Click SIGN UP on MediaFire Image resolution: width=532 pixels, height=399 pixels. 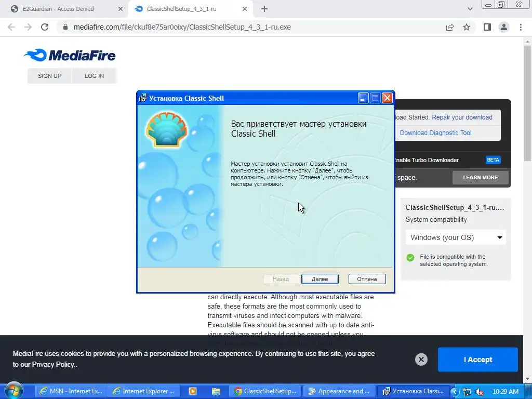tap(49, 76)
